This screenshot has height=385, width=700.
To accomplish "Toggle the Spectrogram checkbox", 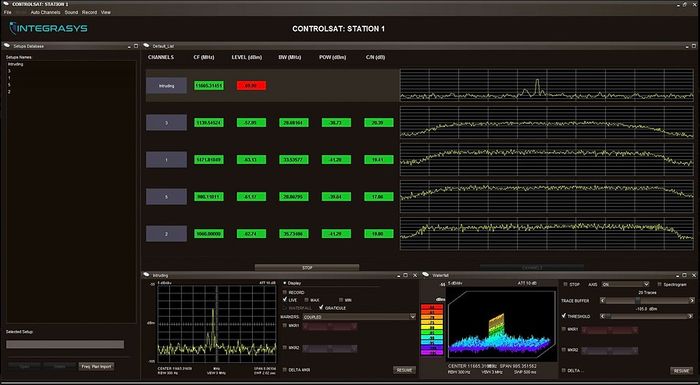I will point(659,284).
